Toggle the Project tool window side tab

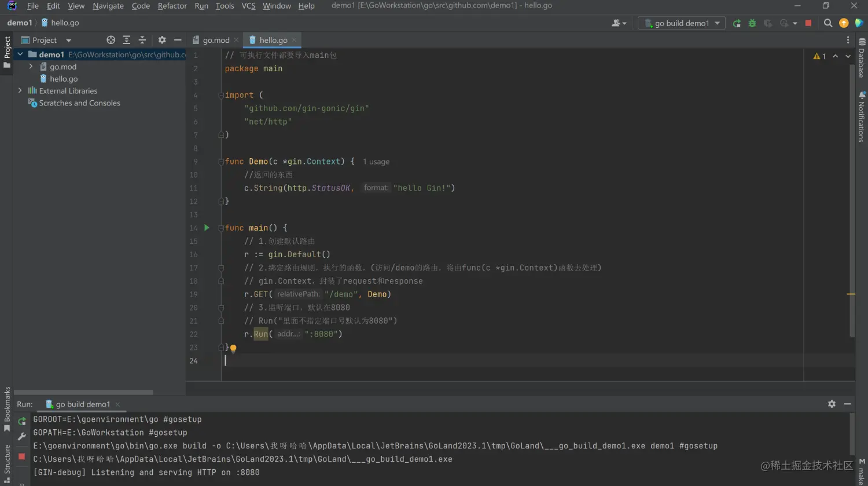(x=7, y=51)
